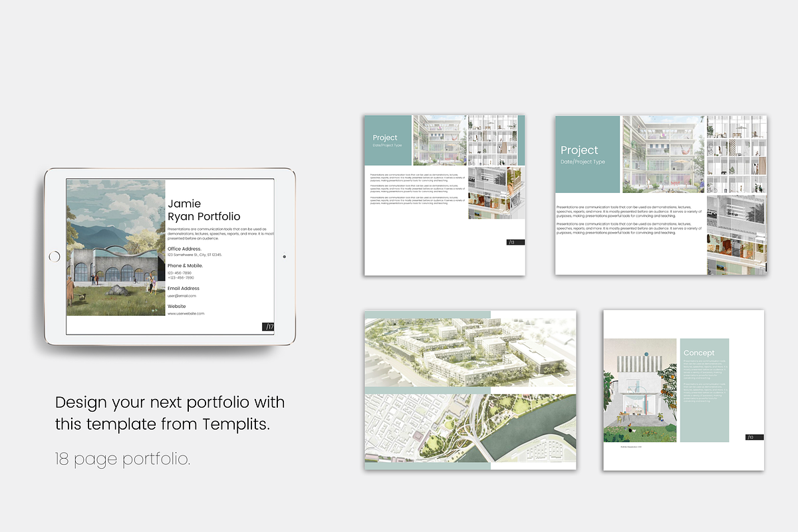Open the Concept slide thumbnail
The image size is (798, 532).
[684, 390]
